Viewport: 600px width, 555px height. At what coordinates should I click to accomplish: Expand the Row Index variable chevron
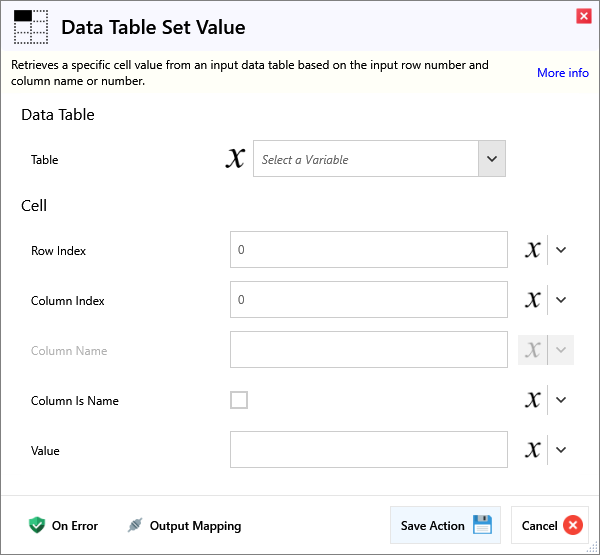click(x=561, y=250)
